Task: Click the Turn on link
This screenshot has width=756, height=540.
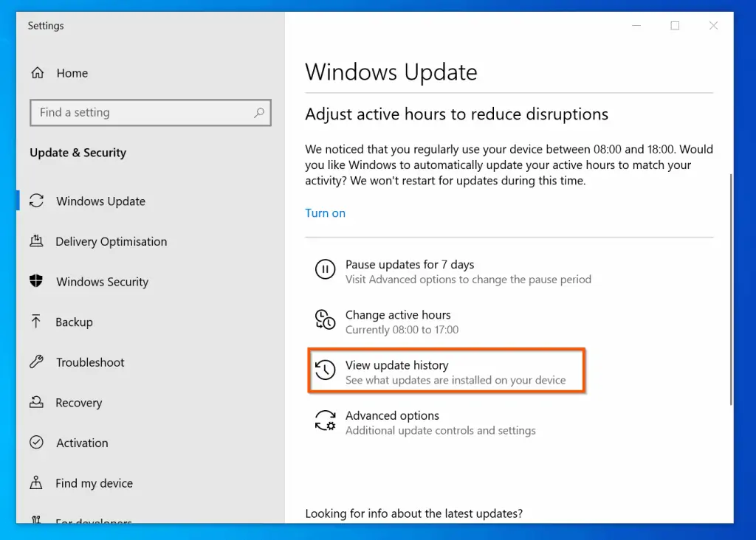Action: [x=325, y=213]
